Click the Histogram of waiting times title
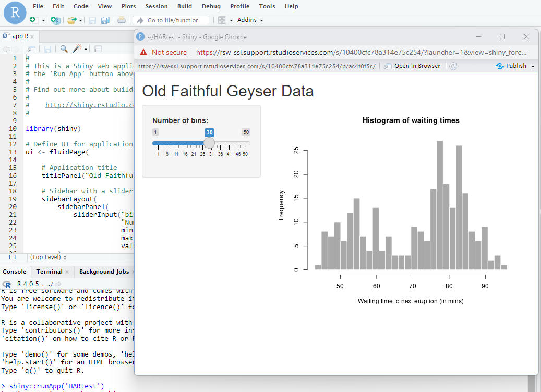541x392 pixels. point(411,120)
